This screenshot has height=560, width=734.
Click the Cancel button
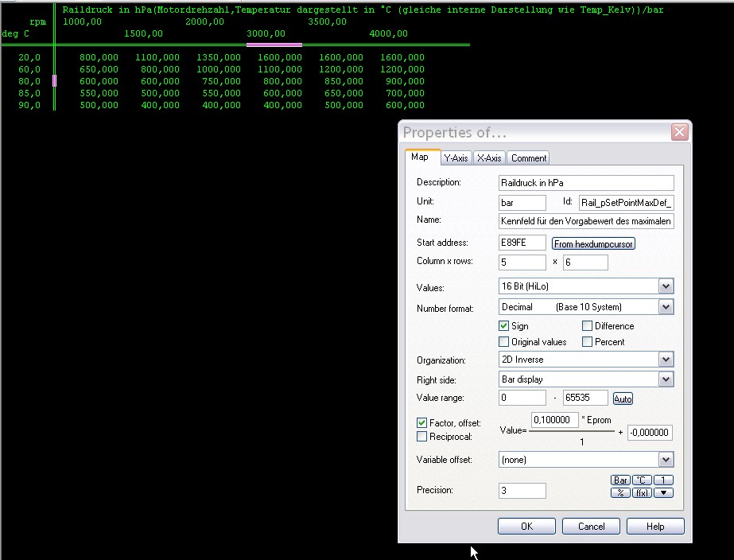coord(591,527)
